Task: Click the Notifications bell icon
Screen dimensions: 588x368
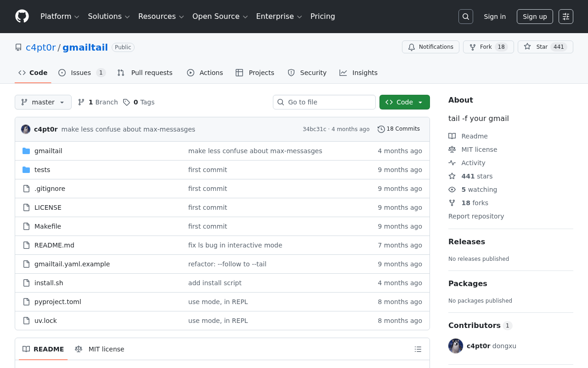Action: pyautogui.click(x=411, y=47)
